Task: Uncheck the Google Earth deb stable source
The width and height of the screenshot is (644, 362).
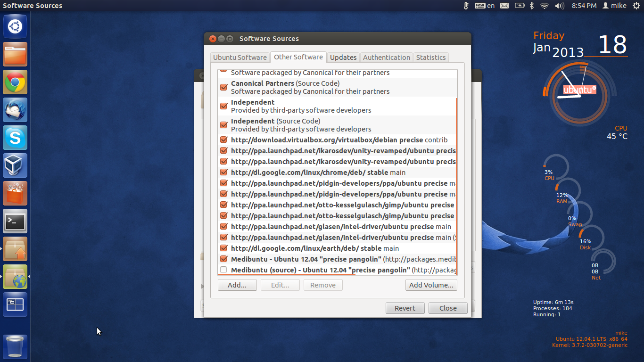Action: click(x=223, y=248)
